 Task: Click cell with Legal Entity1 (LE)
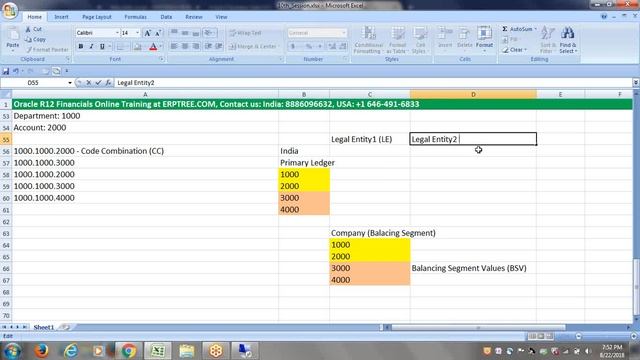[x=369, y=139]
